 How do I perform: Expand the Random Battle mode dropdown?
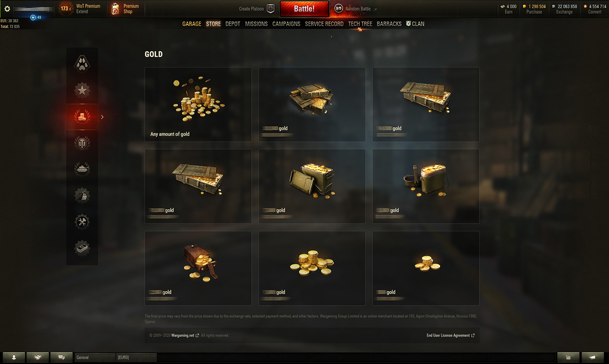[376, 9]
